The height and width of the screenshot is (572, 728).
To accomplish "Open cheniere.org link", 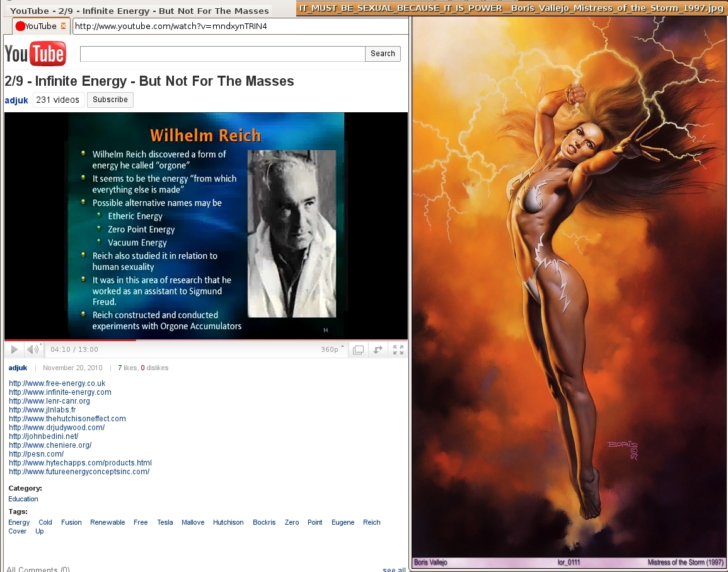I will [x=50, y=445].
